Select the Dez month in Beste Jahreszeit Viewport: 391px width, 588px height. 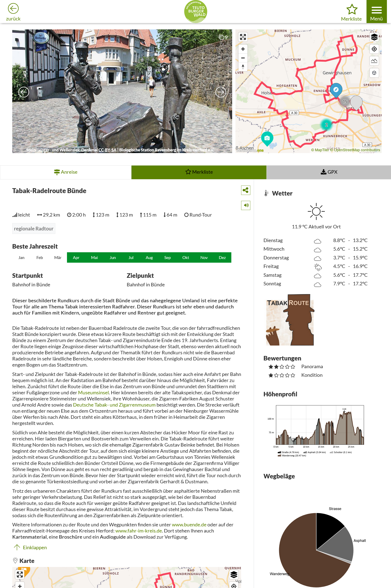(x=222, y=258)
